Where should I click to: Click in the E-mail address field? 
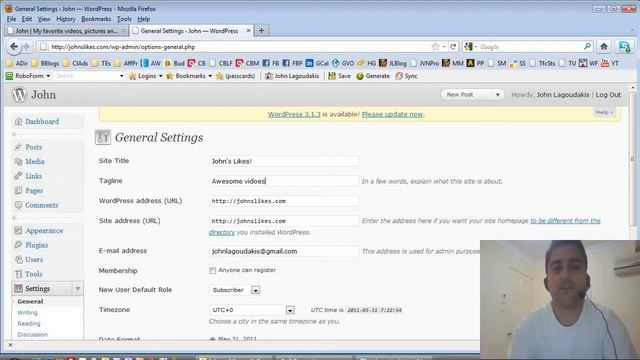284,251
